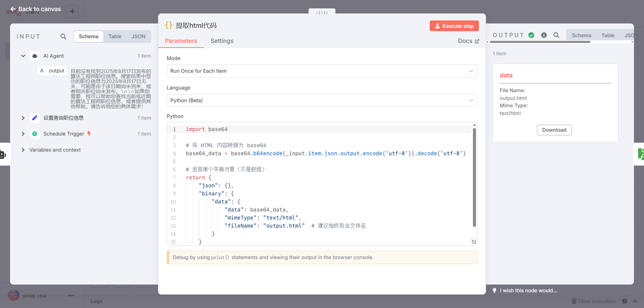This screenshot has height=308, width=644.
Task: Click the output horizontal scrollbar
Action: coord(541,42)
